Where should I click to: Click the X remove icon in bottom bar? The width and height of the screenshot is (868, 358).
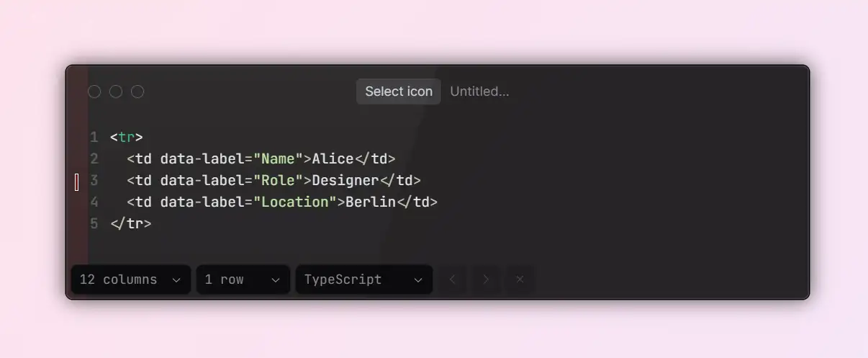click(520, 279)
